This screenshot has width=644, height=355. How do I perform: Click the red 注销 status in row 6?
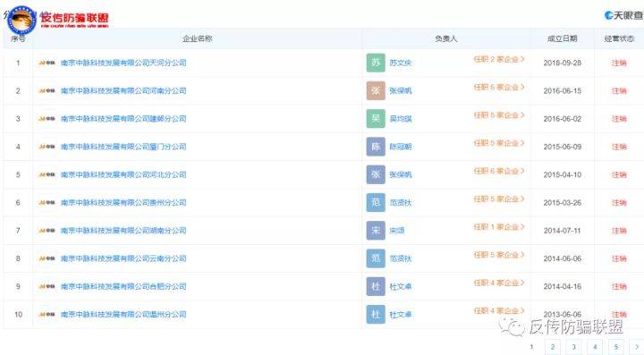(619, 202)
